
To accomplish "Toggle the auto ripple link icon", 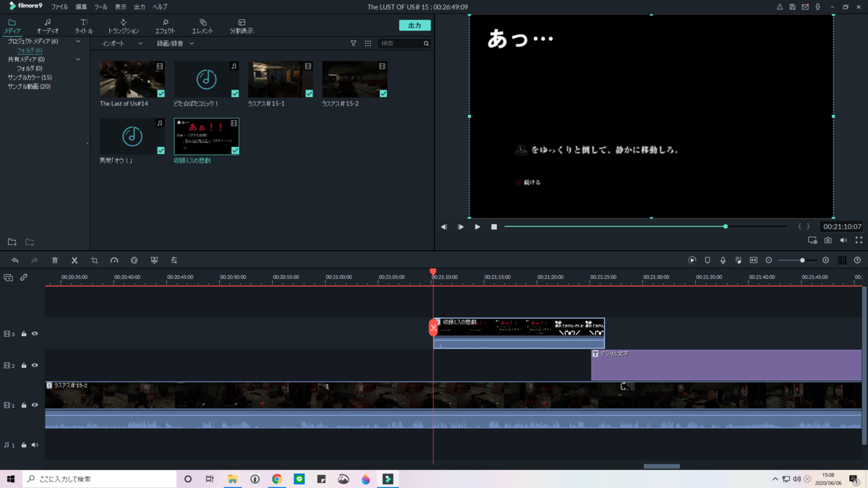I will [x=24, y=278].
